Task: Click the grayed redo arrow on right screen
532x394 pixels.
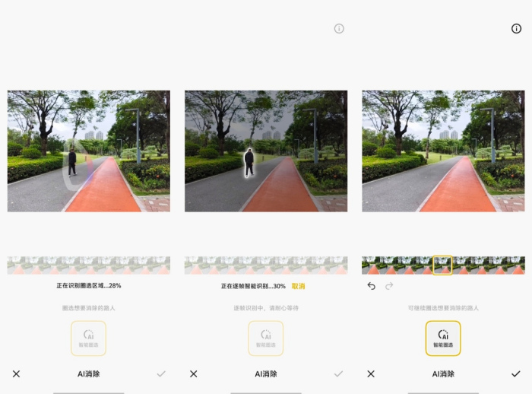Action: tap(389, 286)
